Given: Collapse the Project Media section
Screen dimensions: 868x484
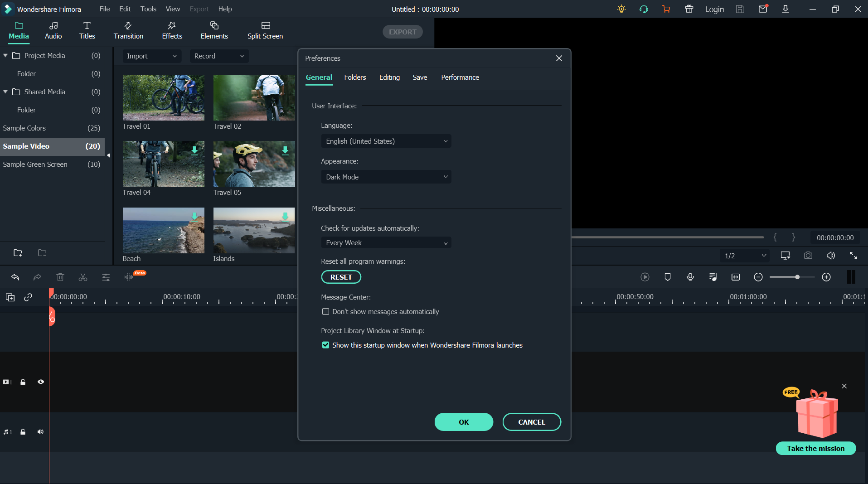Looking at the screenshot, I should [5, 55].
